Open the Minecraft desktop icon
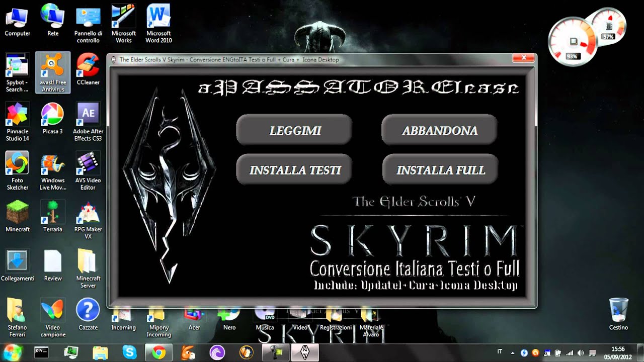Image resolution: width=644 pixels, height=362 pixels. coord(18,217)
